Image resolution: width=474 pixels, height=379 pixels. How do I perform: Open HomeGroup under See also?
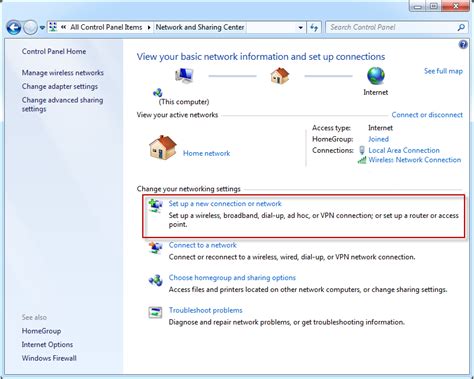tap(41, 331)
